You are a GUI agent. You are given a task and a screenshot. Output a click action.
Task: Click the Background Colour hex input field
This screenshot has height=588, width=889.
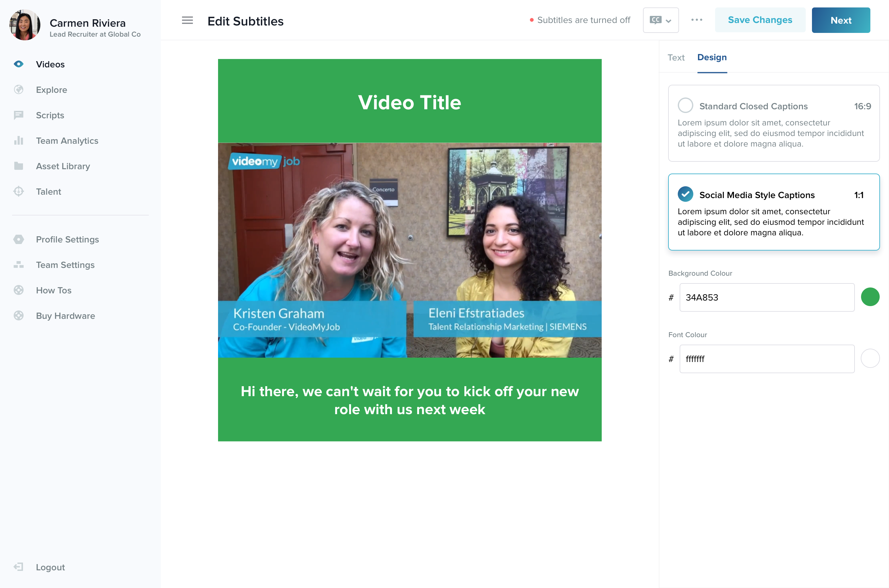767,297
